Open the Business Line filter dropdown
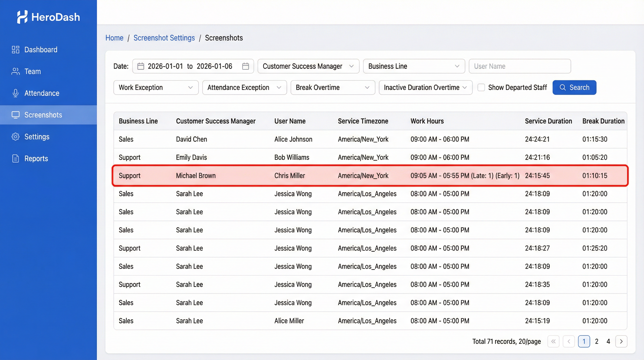The width and height of the screenshot is (644, 360). (x=414, y=66)
